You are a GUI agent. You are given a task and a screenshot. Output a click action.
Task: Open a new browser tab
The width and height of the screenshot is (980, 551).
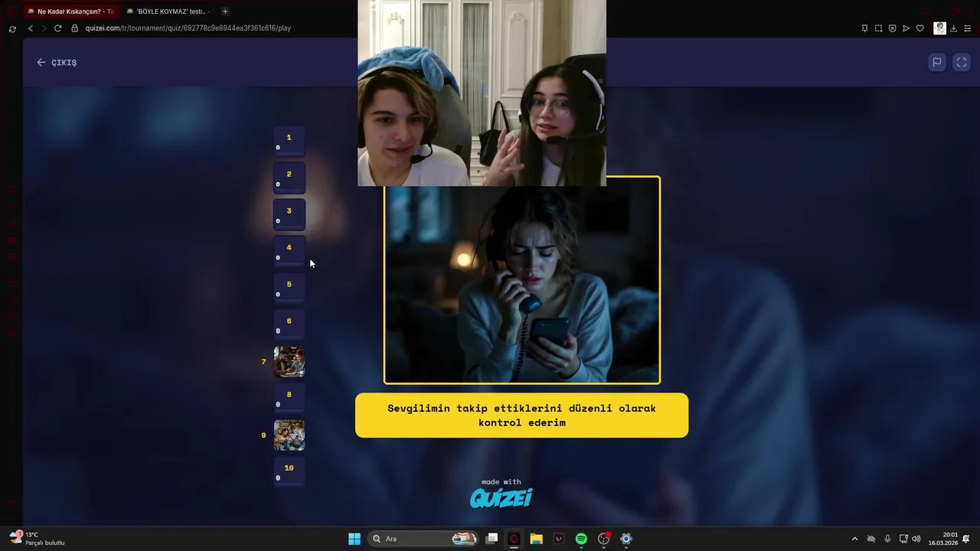point(225,11)
